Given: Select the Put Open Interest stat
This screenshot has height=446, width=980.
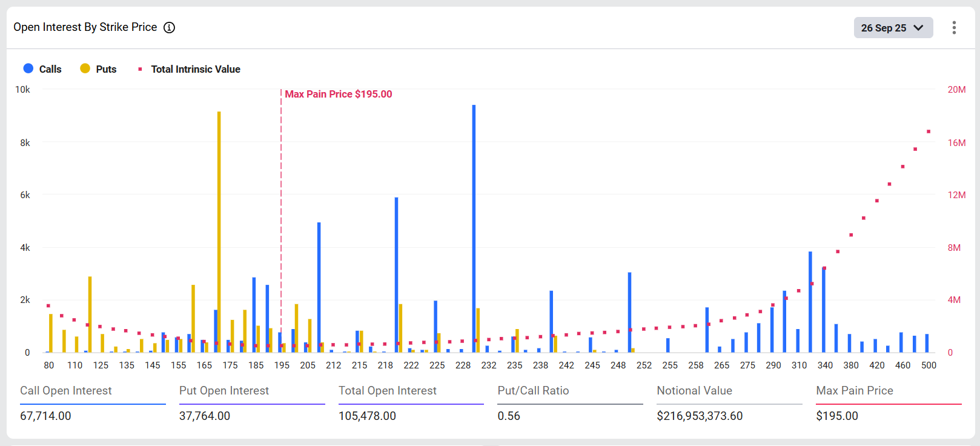Looking at the screenshot, I should tap(224, 391).
